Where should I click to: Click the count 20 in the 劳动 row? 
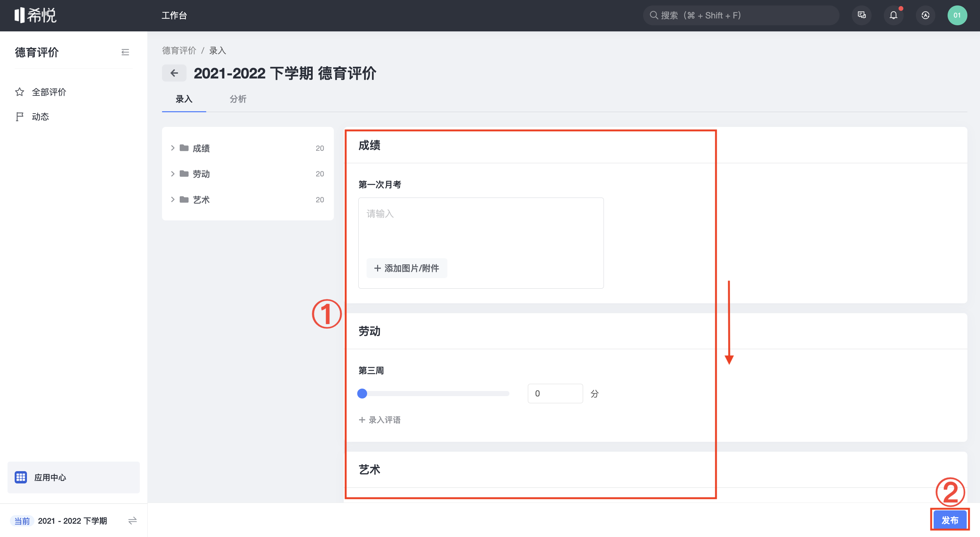[320, 174]
